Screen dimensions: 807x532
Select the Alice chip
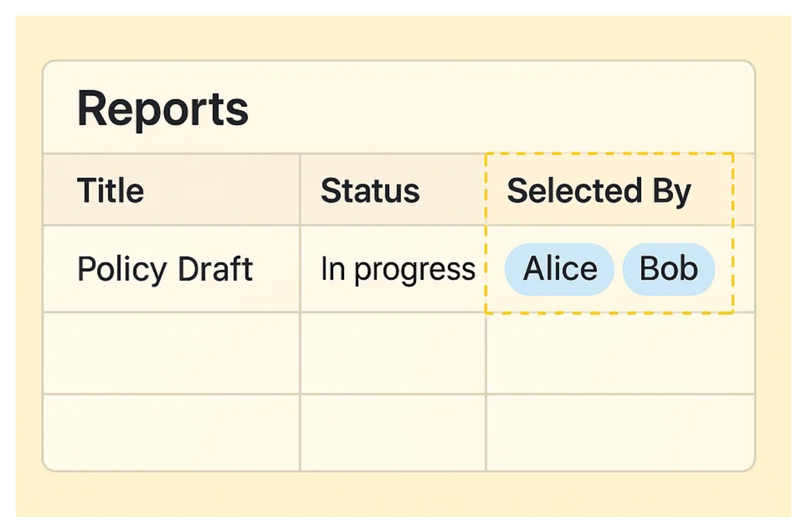point(559,269)
